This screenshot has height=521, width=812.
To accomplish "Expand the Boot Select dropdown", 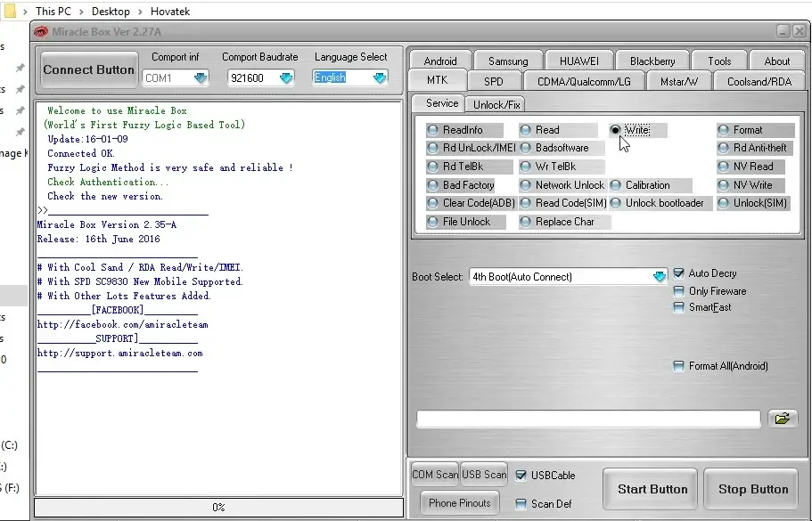I will click(x=660, y=277).
